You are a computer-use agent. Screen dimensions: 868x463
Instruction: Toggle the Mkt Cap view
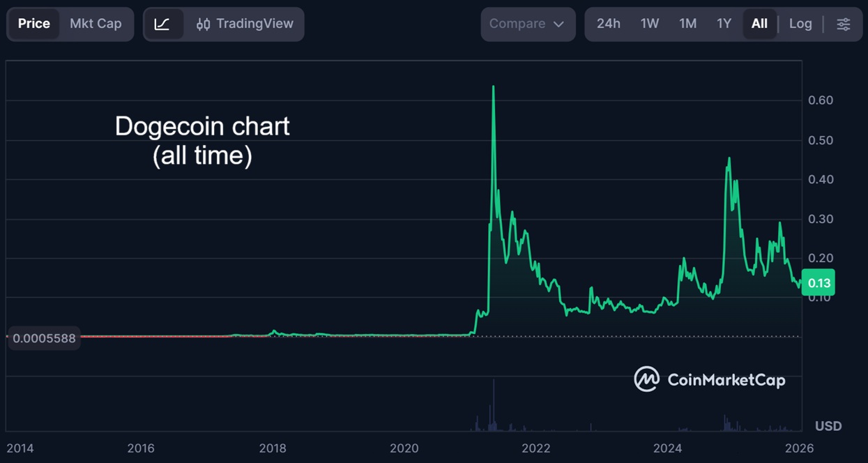point(96,23)
